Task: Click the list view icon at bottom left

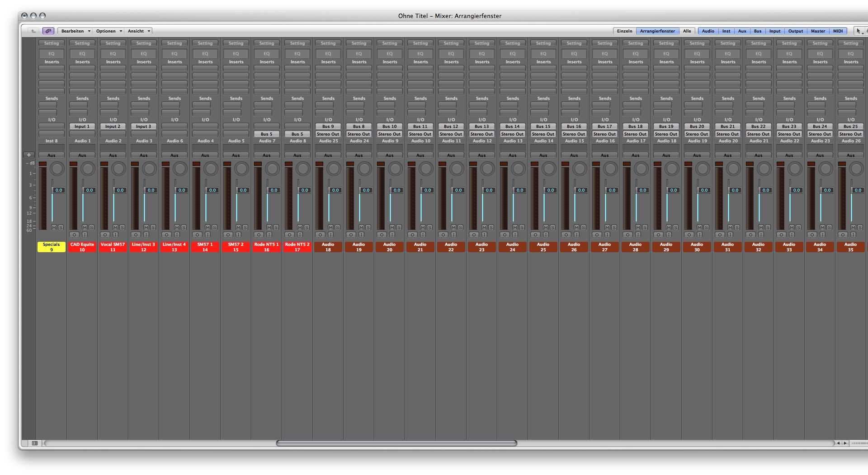Action: [34, 443]
